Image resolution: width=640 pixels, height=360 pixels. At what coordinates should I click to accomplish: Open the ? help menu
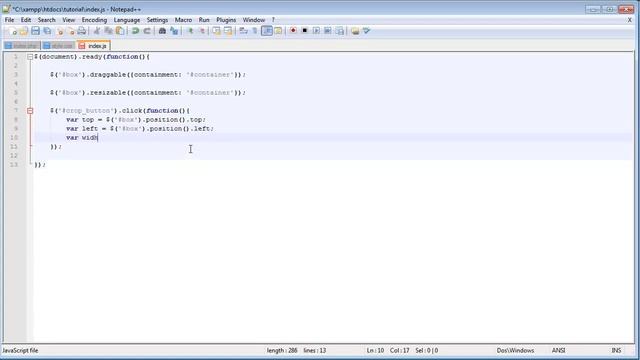click(273, 20)
